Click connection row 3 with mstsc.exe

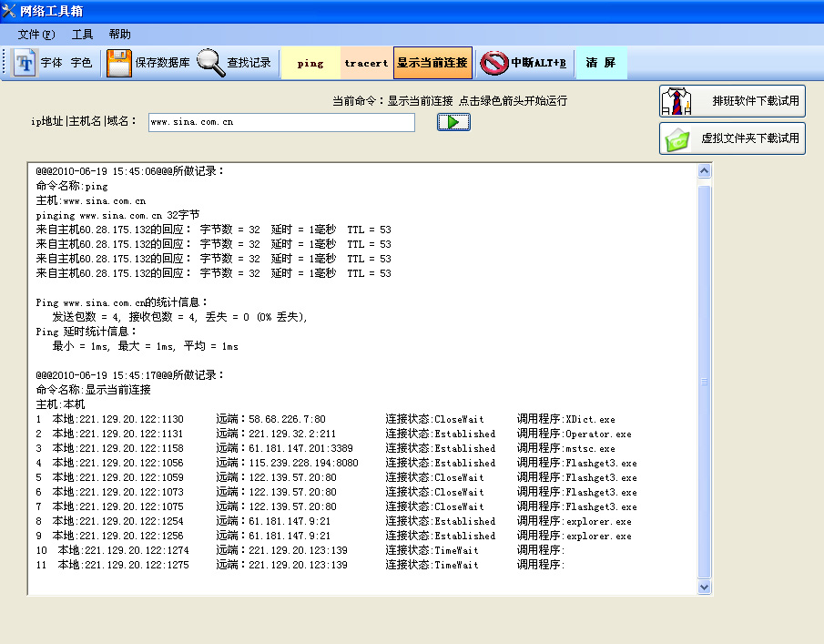pos(325,448)
